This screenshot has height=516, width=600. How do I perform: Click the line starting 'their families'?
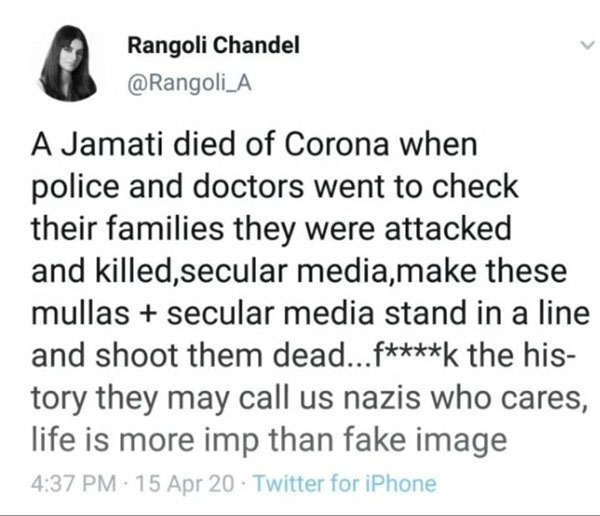coord(271,229)
